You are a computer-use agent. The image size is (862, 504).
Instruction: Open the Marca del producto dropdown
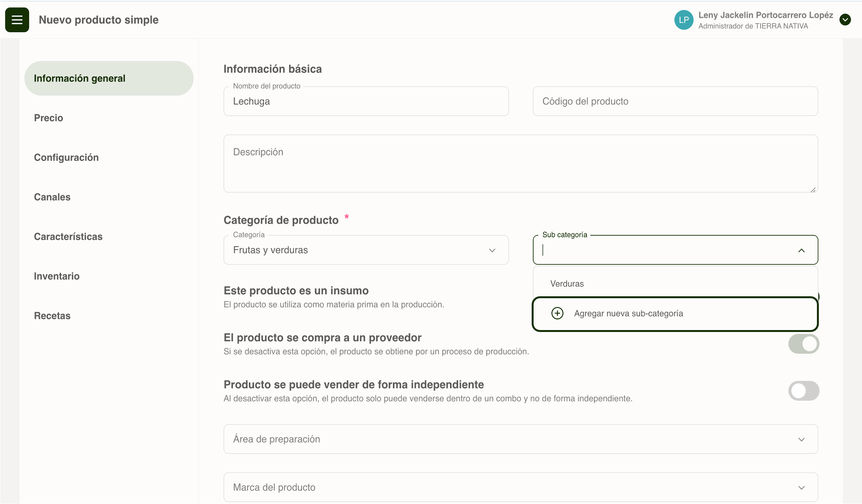520,487
